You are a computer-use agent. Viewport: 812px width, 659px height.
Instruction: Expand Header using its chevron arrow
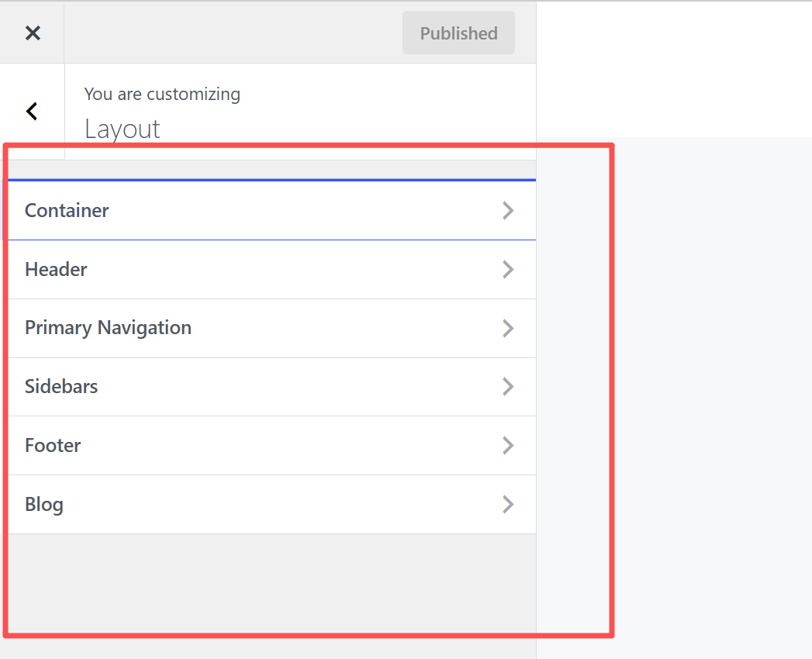508,270
